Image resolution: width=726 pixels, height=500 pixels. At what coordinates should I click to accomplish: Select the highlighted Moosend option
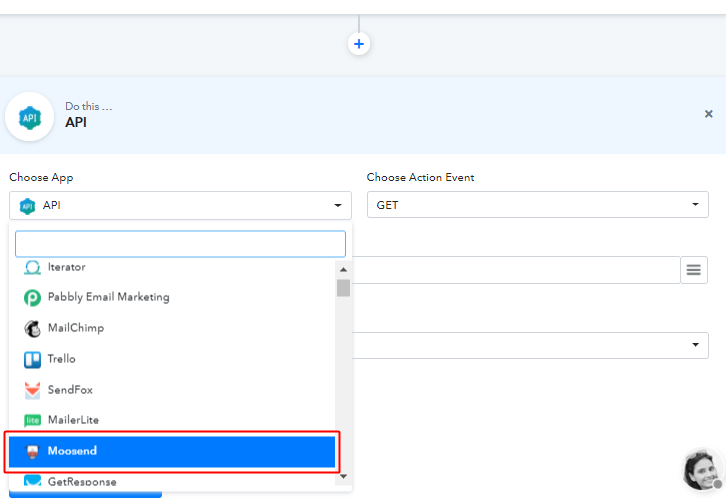[x=172, y=451]
